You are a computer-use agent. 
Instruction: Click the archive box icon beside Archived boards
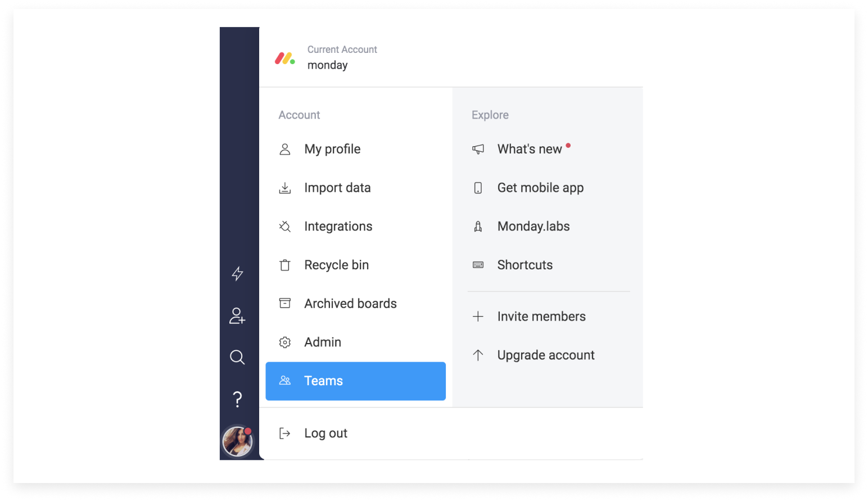(285, 304)
